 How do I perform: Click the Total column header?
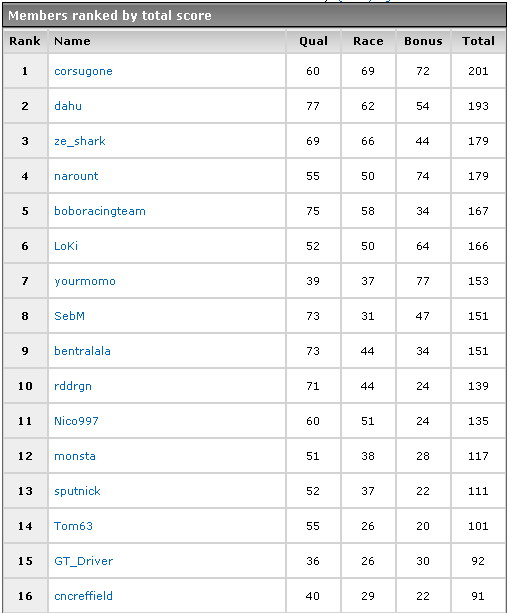click(x=478, y=41)
